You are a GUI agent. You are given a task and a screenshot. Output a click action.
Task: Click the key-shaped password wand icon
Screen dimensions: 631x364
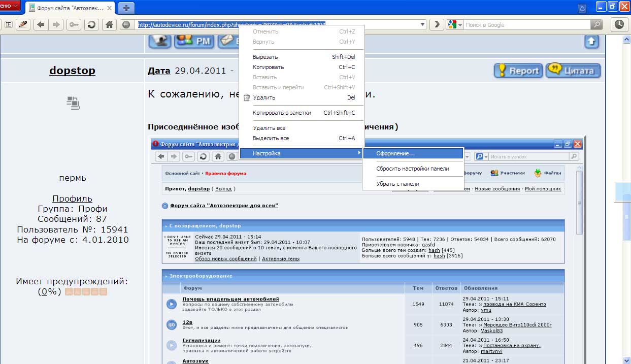(74, 24)
